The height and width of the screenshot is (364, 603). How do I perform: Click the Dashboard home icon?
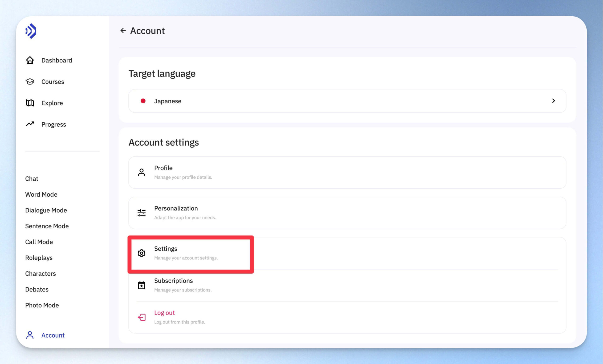point(30,60)
